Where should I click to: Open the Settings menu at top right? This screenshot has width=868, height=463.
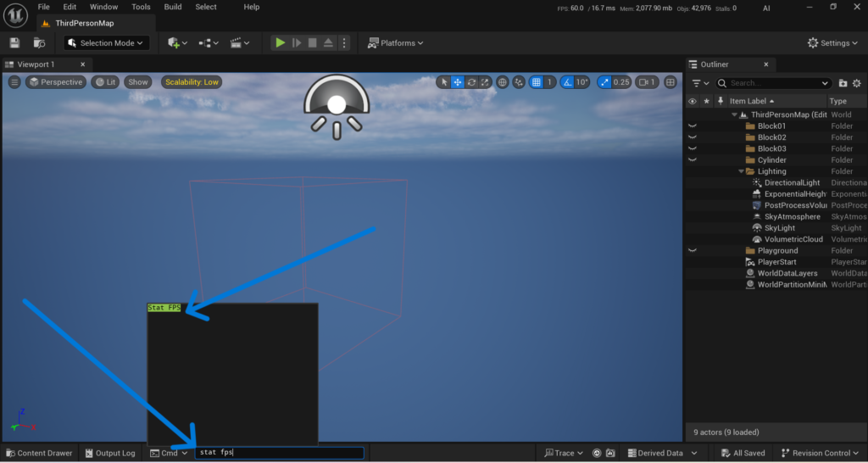pyautogui.click(x=834, y=42)
